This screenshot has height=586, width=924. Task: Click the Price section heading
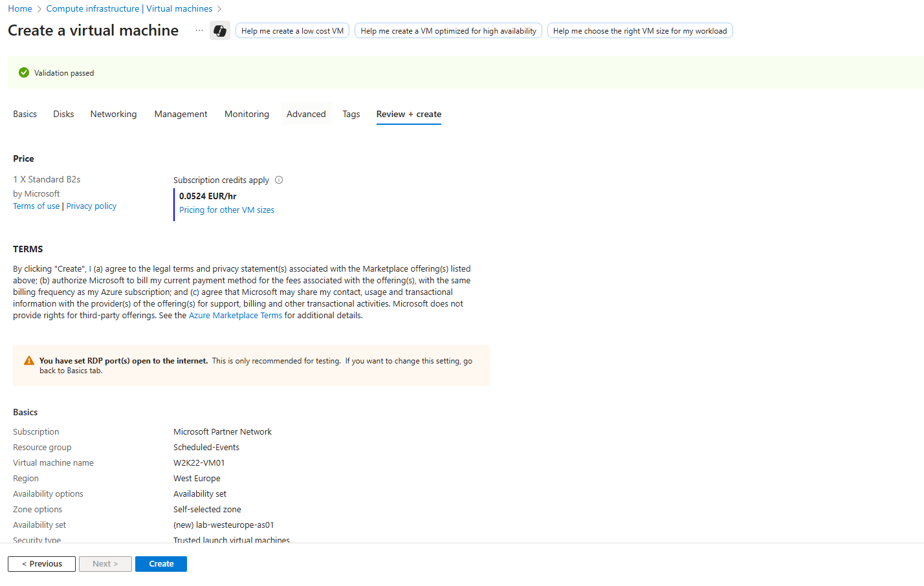point(23,158)
